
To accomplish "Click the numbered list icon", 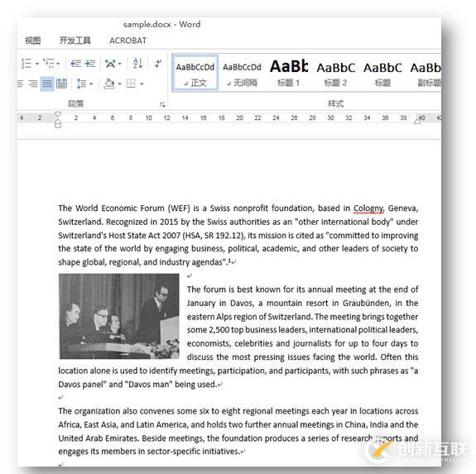I will pyautogui.click(x=26, y=64).
